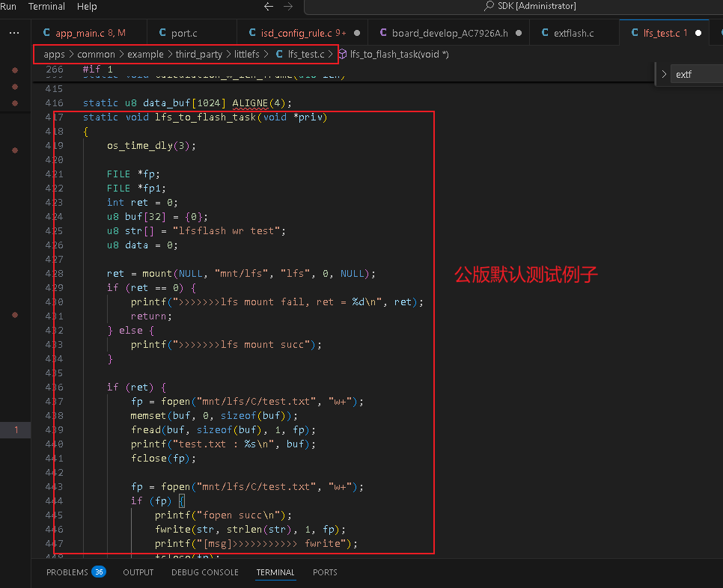Select the isd_config_rule.c editor tab
Screen dimensions: 723x588
[302, 33]
